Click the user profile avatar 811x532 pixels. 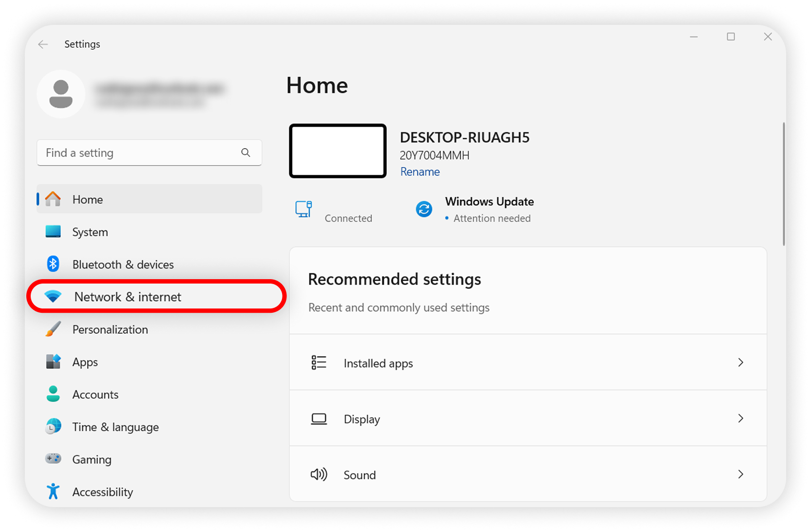point(61,94)
